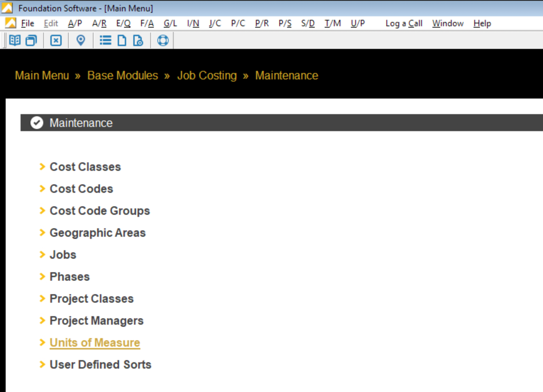
Task: Open the Window menu
Action: [448, 23]
